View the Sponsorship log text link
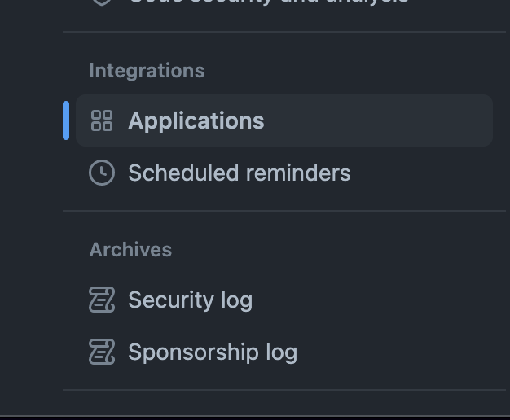The width and height of the screenshot is (510, 420). pyautogui.click(x=212, y=352)
